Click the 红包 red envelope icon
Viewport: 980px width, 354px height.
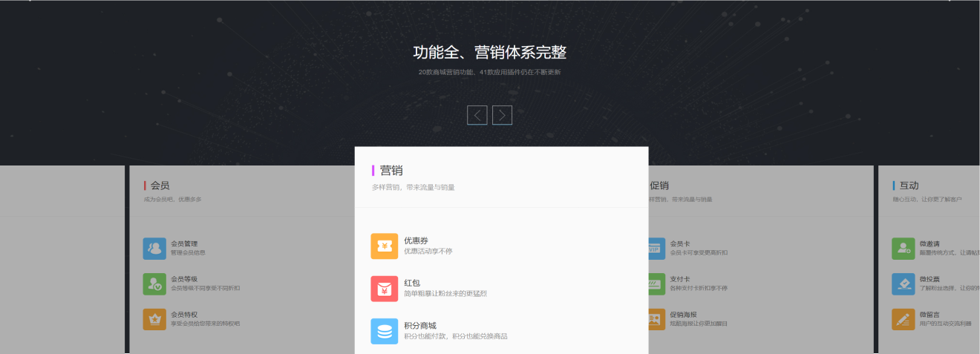385,289
